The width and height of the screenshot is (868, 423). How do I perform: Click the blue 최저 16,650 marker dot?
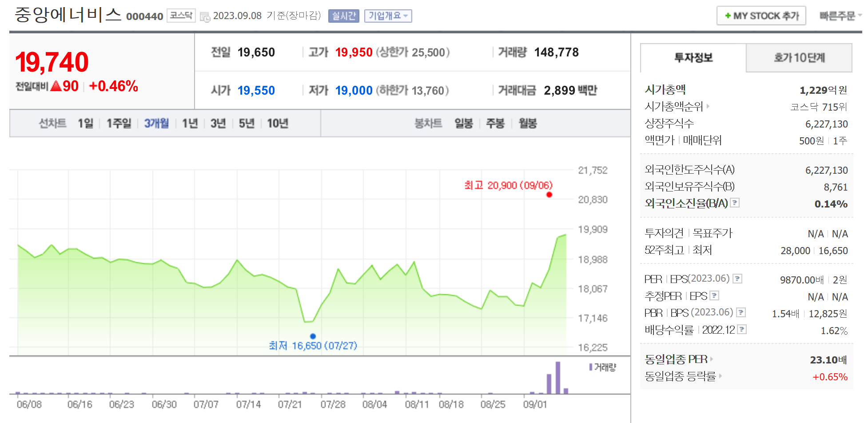313,336
